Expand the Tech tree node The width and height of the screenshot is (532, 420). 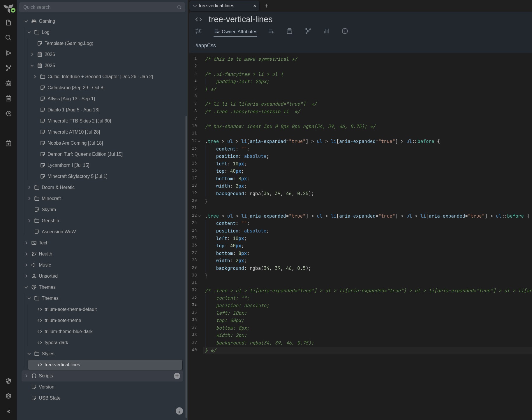point(26,243)
